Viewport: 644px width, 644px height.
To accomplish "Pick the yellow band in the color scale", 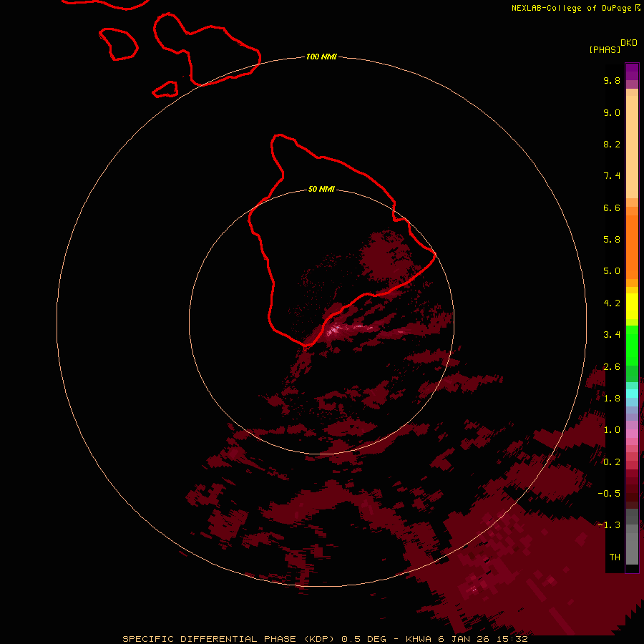I will coord(632,306).
